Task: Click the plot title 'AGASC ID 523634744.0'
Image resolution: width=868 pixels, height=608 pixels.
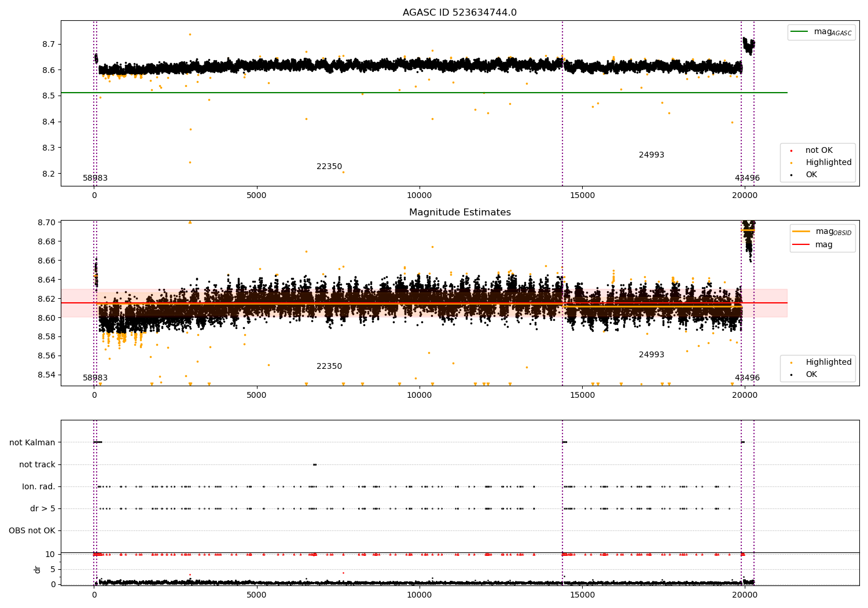Action: tap(459, 13)
